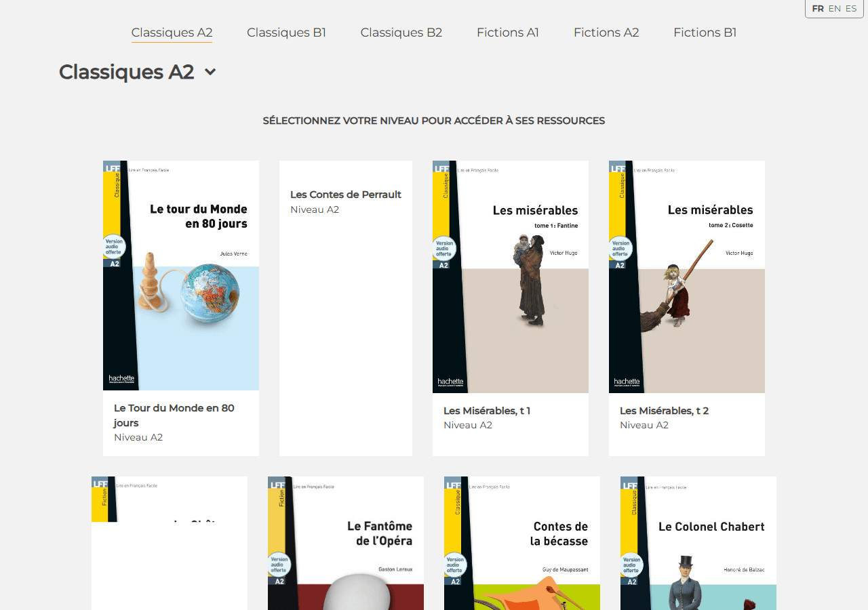Switch site language to EN

pyautogui.click(x=835, y=9)
